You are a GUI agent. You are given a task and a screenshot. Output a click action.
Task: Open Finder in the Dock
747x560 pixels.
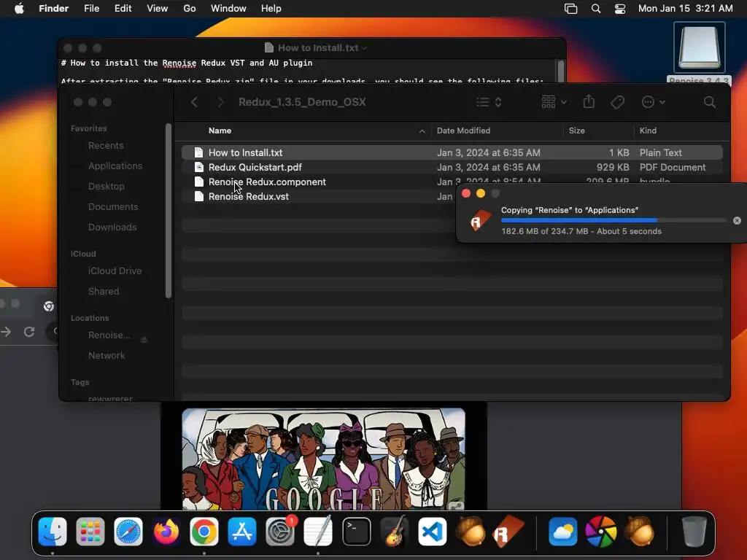pyautogui.click(x=53, y=532)
